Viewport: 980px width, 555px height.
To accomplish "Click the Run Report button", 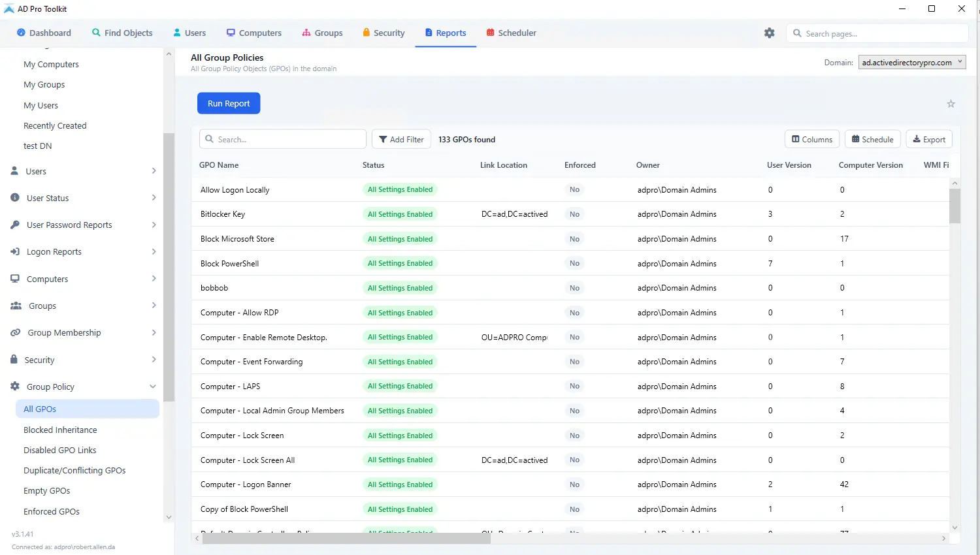I will [229, 103].
